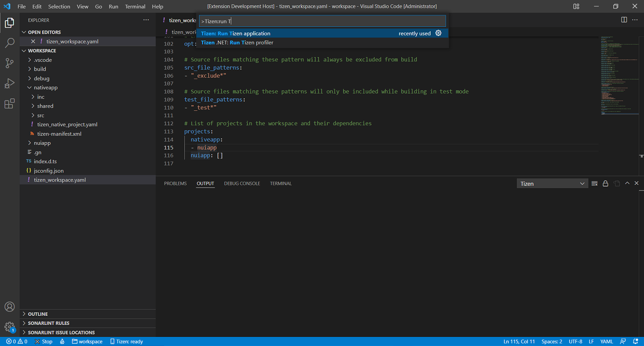Clear the Output panel with the clear icon
This screenshot has width=644, height=346.
pos(595,183)
